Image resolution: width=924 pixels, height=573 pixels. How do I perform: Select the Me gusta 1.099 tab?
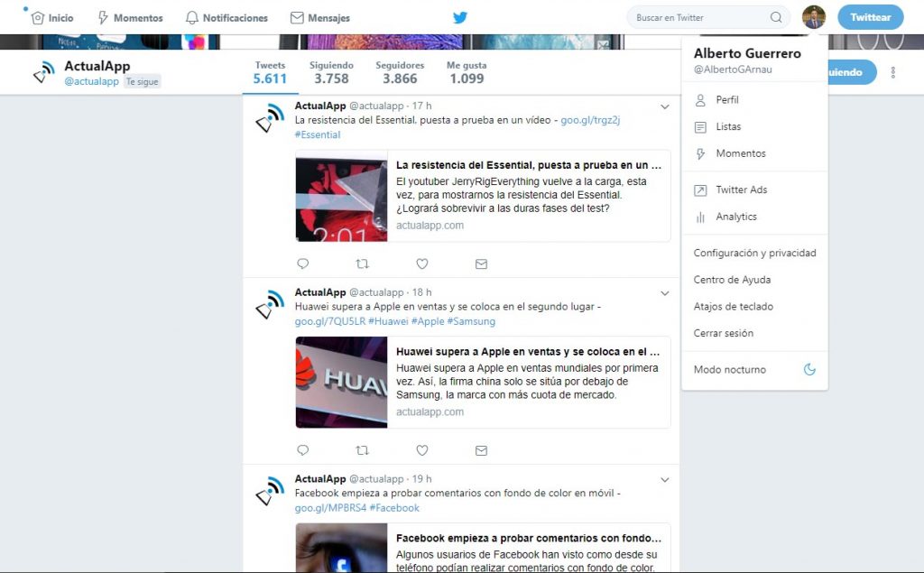point(467,72)
